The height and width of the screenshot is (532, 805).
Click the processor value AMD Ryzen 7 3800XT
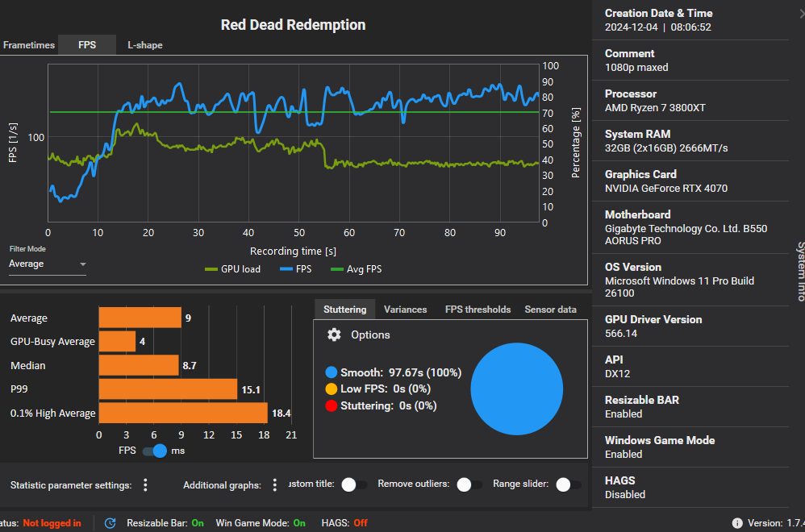coord(655,108)
